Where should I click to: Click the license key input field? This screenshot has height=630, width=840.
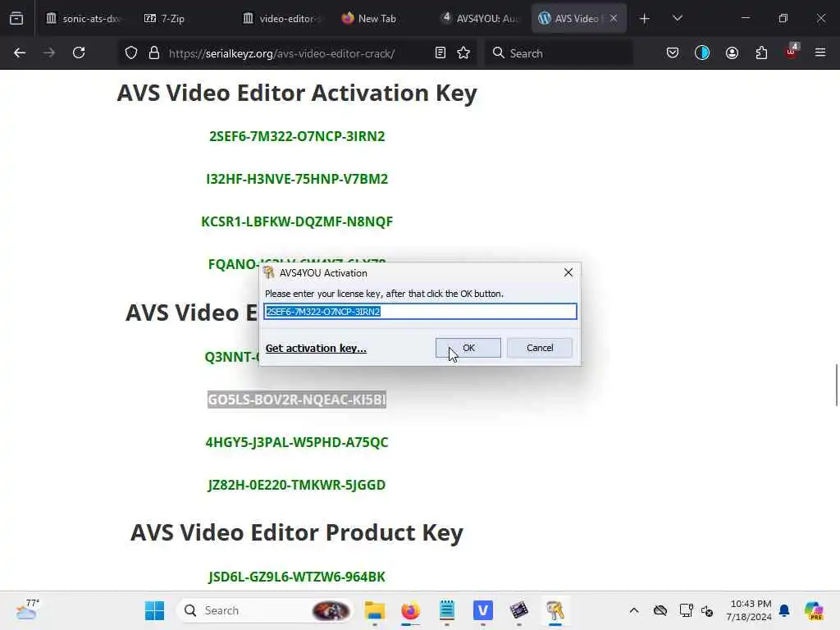tap(421, 312)
